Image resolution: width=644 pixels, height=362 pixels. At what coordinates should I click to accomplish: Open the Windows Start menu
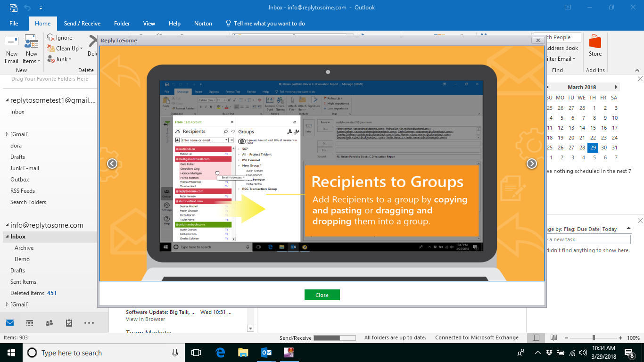(x=11, y=353)
